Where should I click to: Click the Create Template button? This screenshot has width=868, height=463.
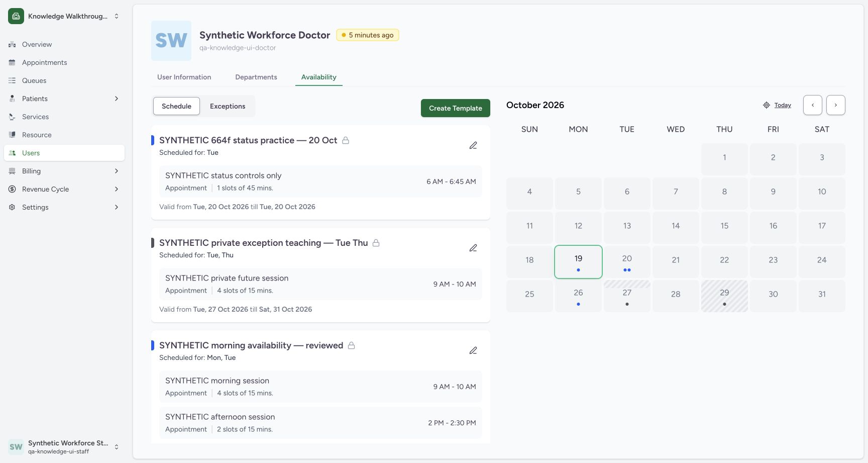pos(456,108)
